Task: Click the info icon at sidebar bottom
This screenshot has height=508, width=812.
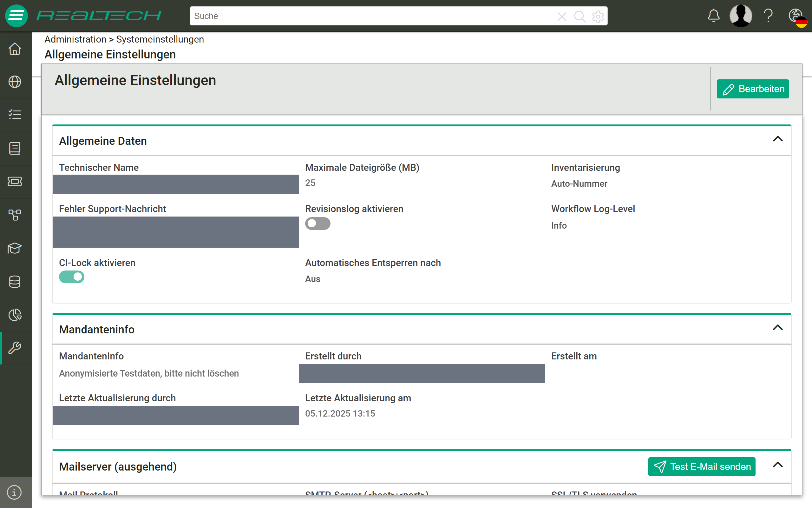Action: point(14,492)
